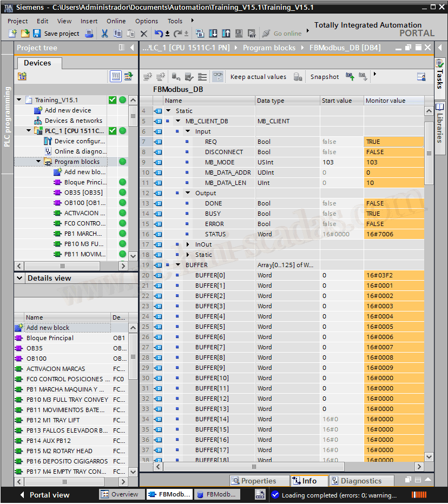Click the Undo arrow icon
This screenshot has width=448, height=504.
158,34
